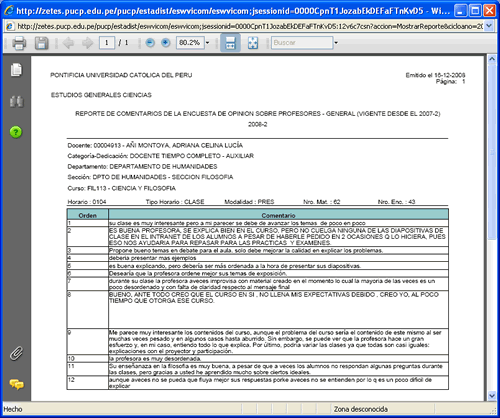The width and height of the screenshot is (500, 418).
Task: Click 'PONTIFICIA UNIVERSIDAD CATOLICA DEL PERU' heading
Action: click(121, 75)
